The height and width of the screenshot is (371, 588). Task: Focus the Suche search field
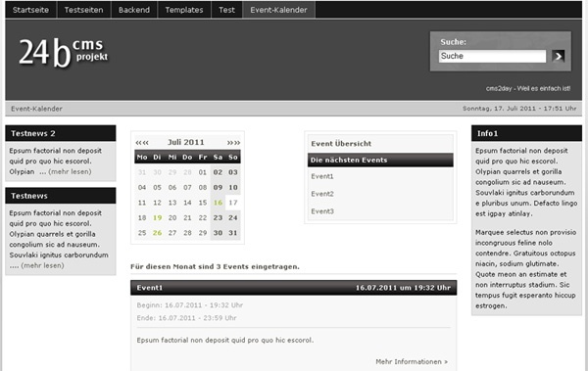pos(492,56)
